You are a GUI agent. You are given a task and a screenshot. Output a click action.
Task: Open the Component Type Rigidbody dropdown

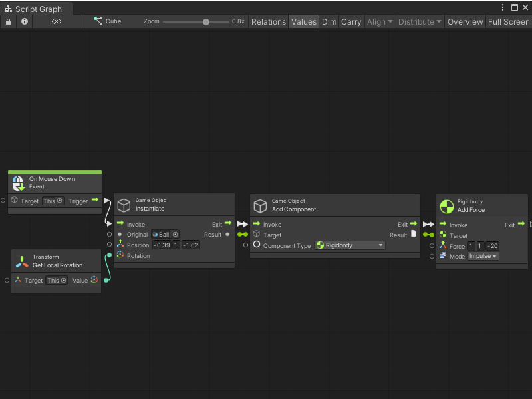tap(350, 245)
